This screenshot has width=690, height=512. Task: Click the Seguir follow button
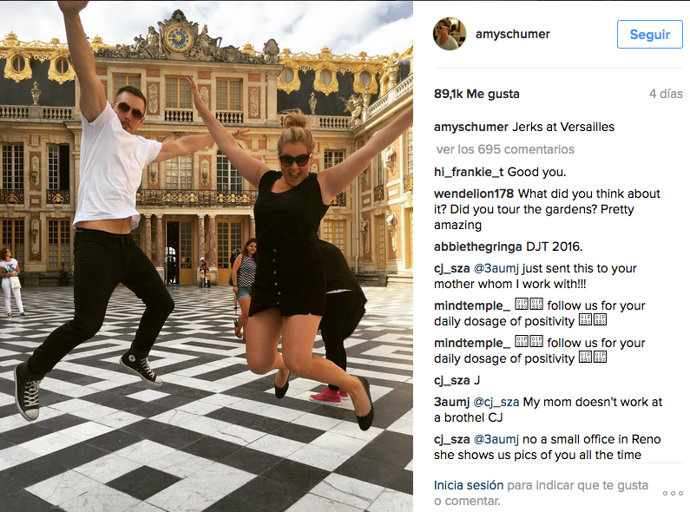[x=650, y=34]
